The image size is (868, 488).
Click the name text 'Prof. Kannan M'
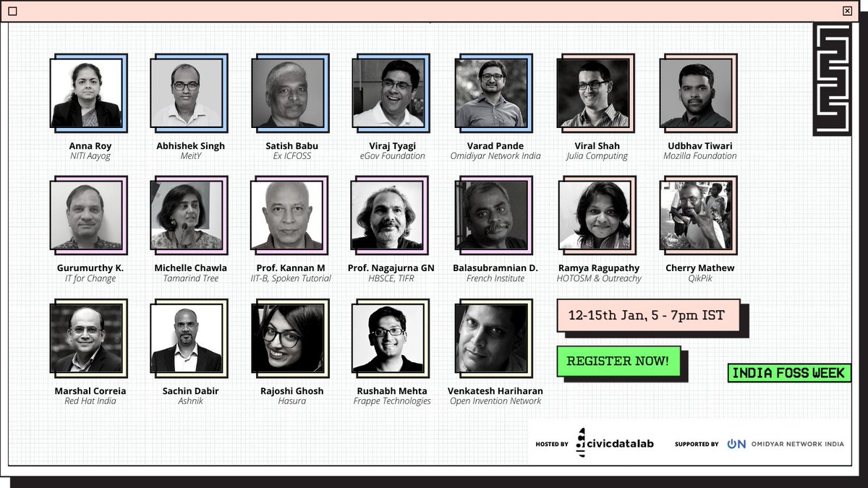coord(292,267)
